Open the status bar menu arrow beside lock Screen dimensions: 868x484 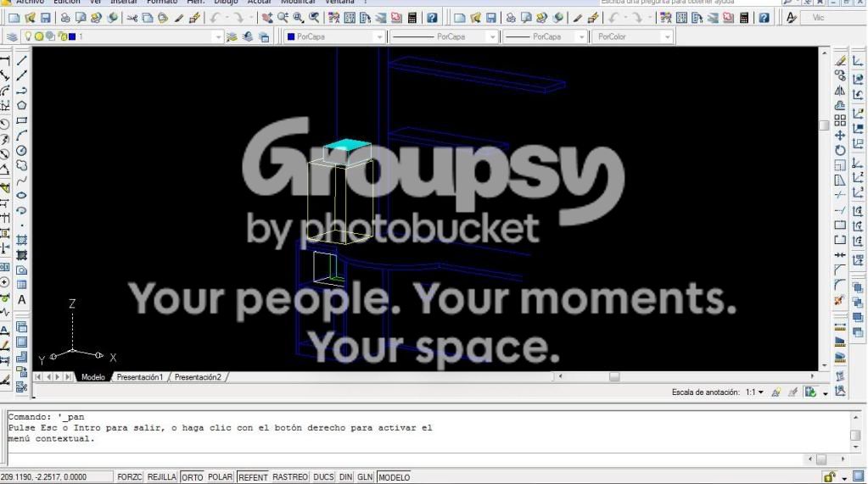843,478
